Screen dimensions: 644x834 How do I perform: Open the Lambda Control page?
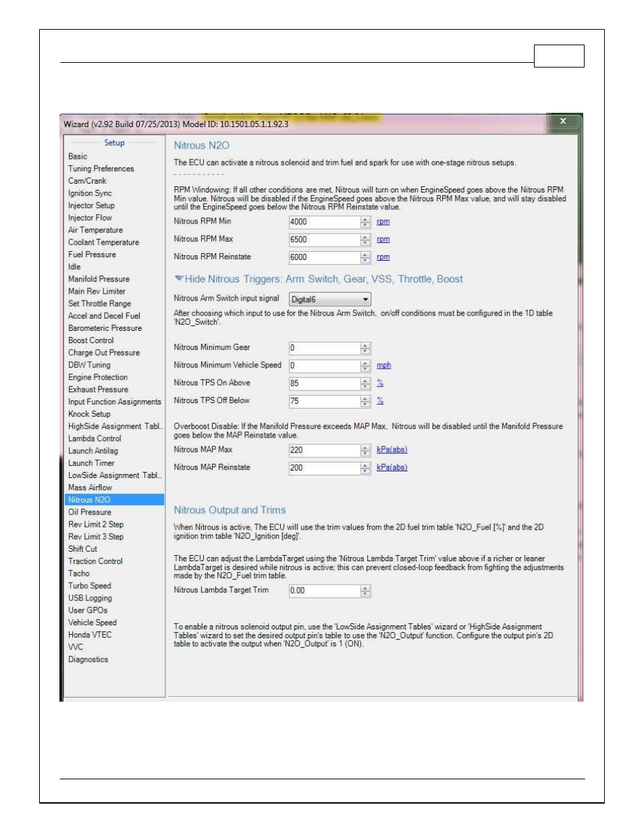(95, 438)
